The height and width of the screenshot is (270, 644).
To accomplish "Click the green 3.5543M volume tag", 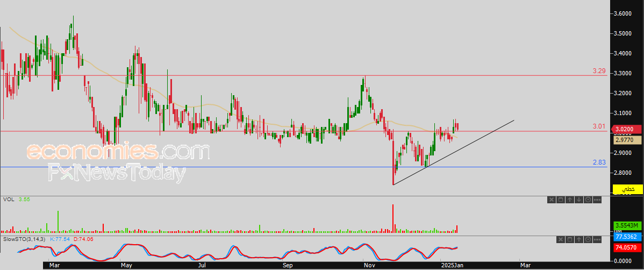I will (x=627, y=225).
